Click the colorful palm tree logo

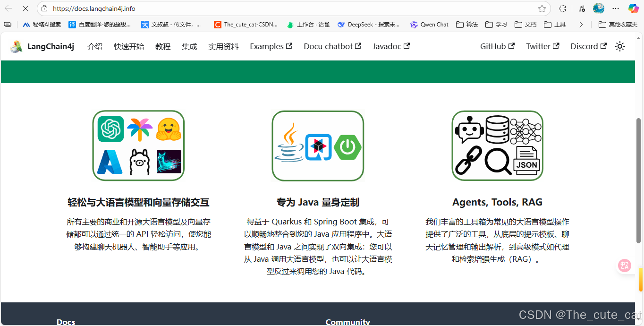140,129
